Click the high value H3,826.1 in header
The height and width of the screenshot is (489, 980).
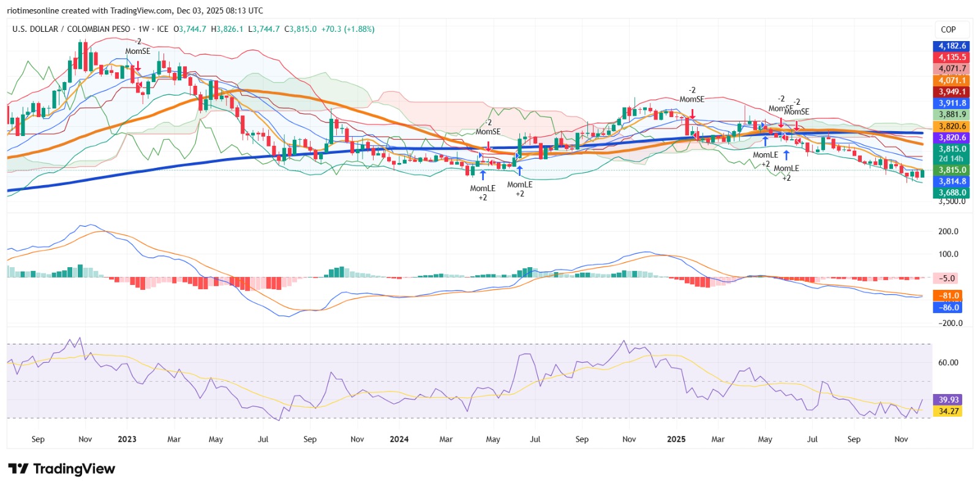(x=227, y=29)
